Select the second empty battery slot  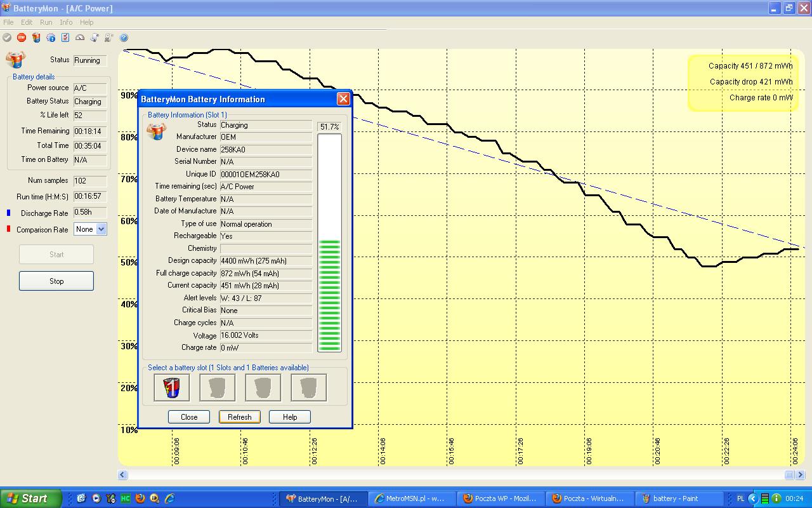pos(218,387)
